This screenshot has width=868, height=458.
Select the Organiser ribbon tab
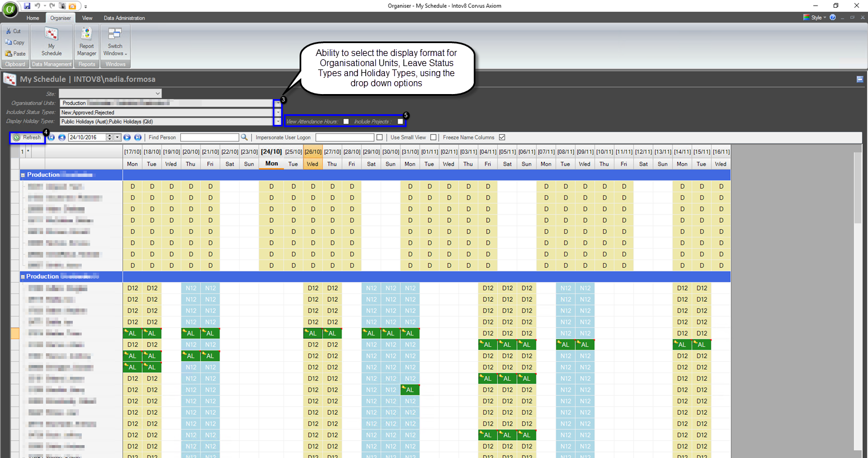tap(60, 18)
